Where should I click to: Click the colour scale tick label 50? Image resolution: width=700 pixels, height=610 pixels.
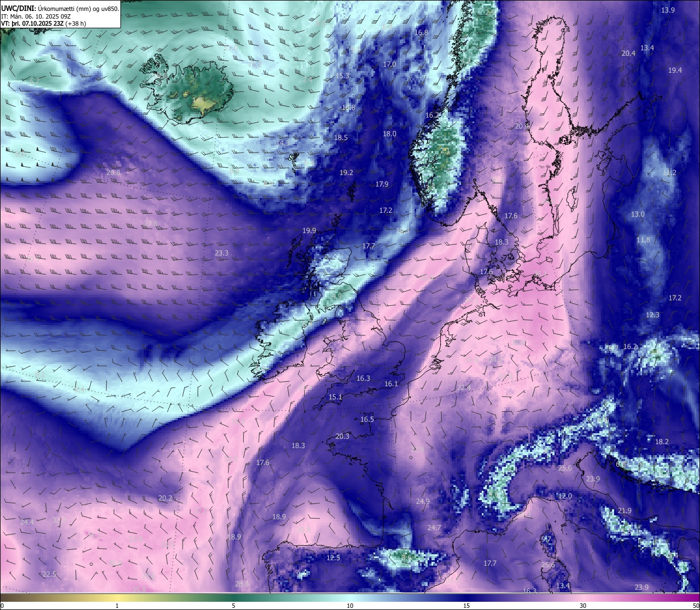(x=695, y=606)
